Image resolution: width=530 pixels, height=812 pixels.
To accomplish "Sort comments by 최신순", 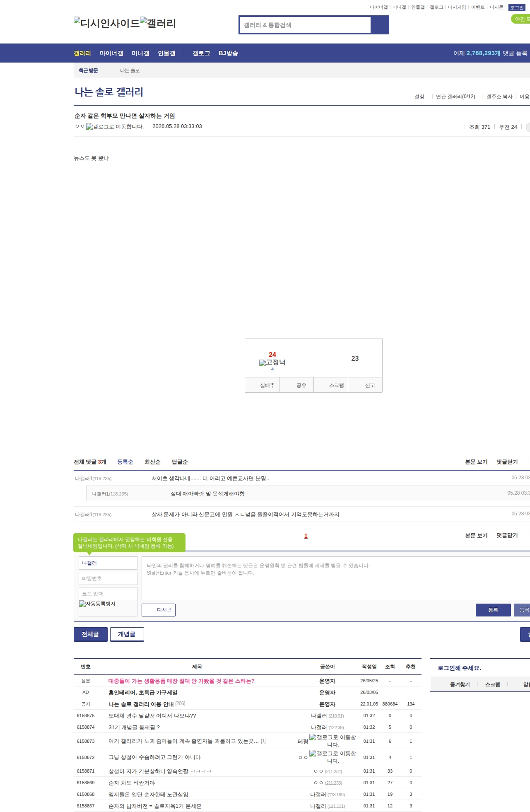I will (x=152, y=462).
